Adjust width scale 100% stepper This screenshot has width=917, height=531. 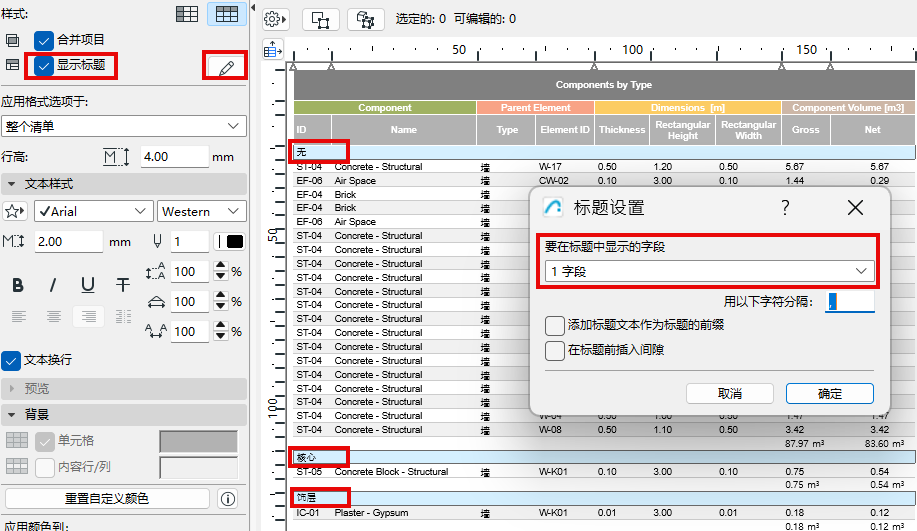pyautogui.click(x=220, y=302)
